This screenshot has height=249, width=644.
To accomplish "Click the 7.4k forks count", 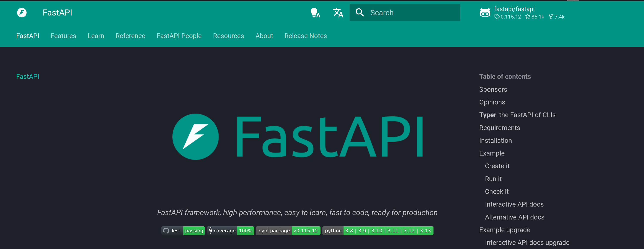I will (556, 17).
